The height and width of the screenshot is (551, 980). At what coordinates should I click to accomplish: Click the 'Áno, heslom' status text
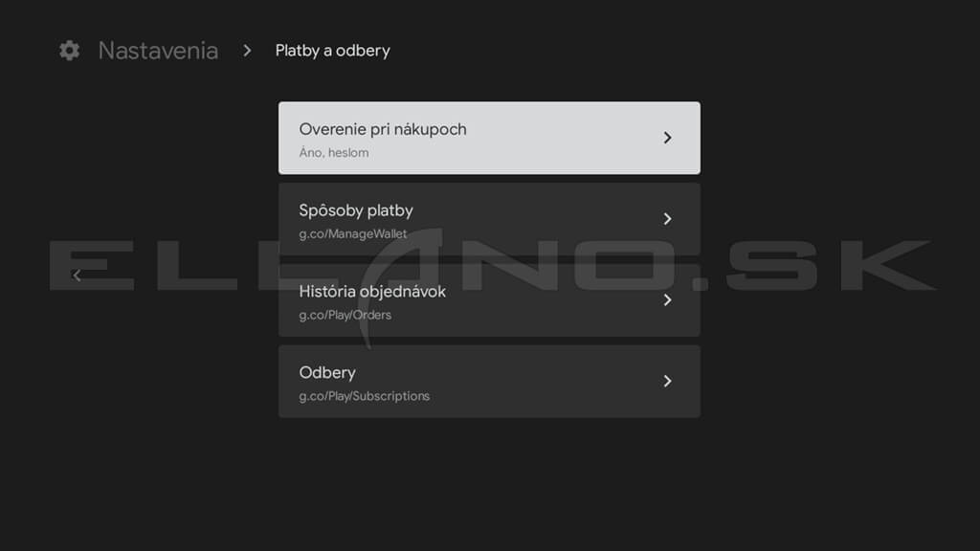click(333, 153)
